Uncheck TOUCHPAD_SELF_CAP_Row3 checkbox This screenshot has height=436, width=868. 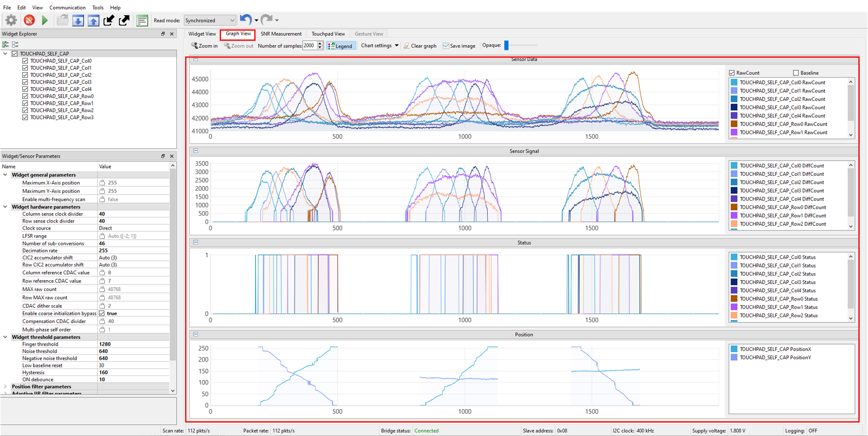pos(25,117)
